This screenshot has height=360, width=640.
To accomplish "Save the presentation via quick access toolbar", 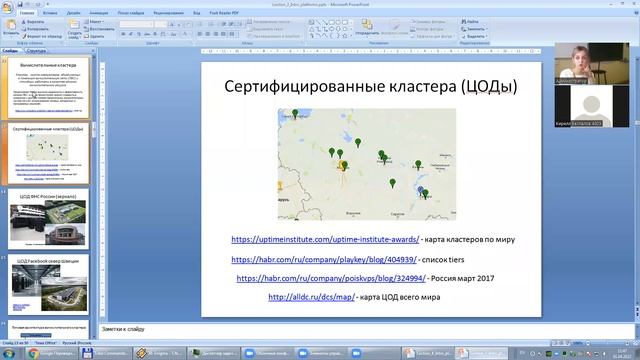I will pyautogui.click(x=20, y=4).
